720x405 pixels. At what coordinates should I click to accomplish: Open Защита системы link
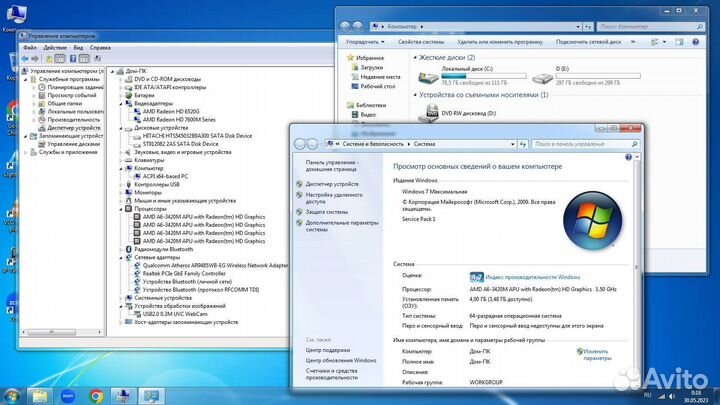coord(326,212)
